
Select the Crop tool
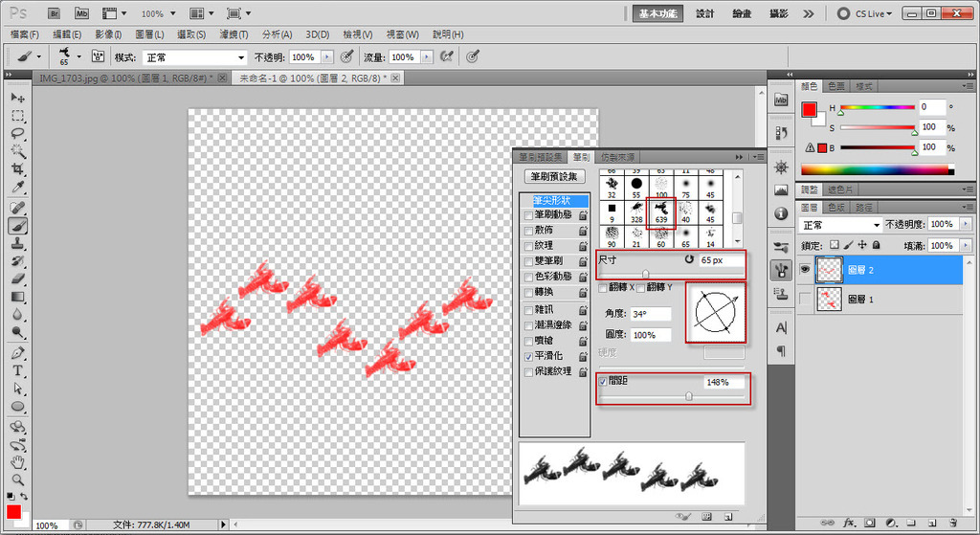coord(17,169)
